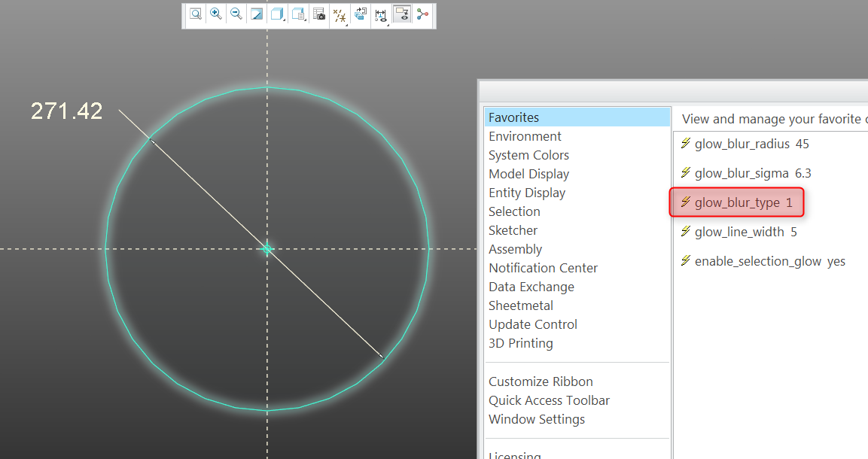The height and width of the screenshot is (459, 868).
Task: Click the lightning icon beside glow_blur_radius
Action: coord(686,143)
